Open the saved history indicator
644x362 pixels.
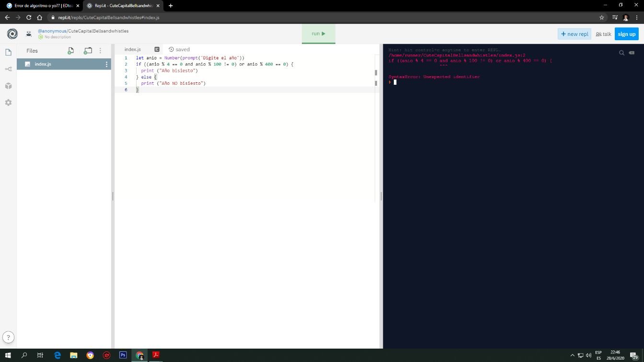(179, 49)
